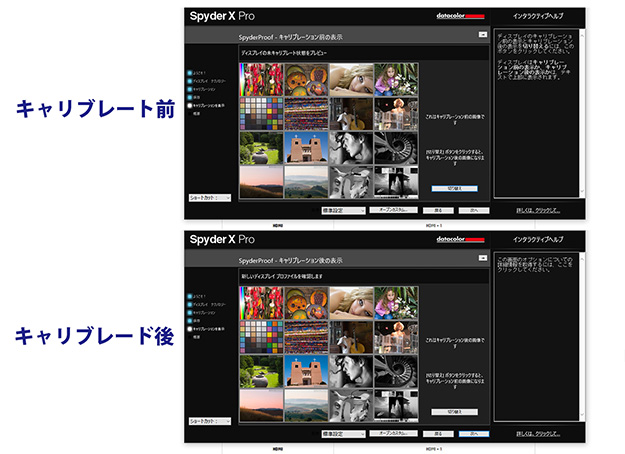The image size is (625, 454).
Task: Click the 戻る button in the upper window
Action: [x=439, y=210]
